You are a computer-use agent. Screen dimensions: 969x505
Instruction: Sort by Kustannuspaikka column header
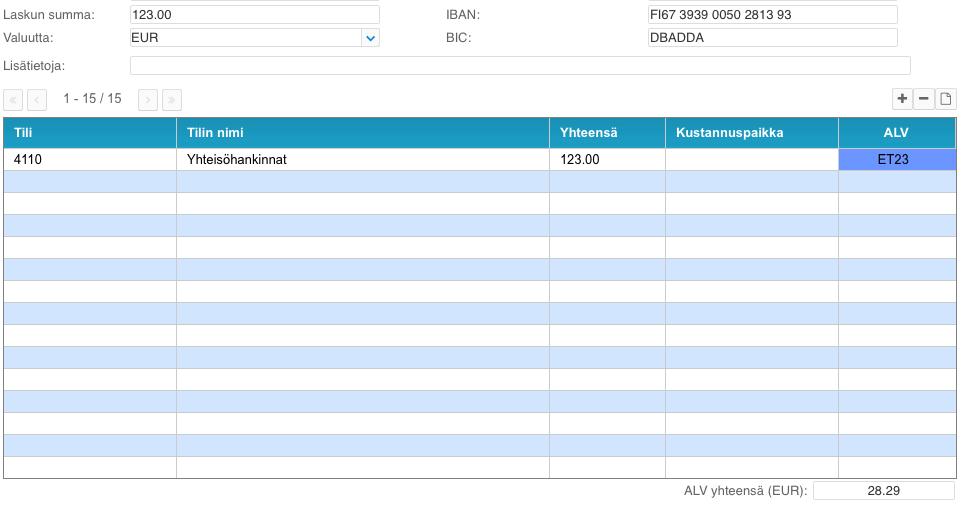[752, 133]
